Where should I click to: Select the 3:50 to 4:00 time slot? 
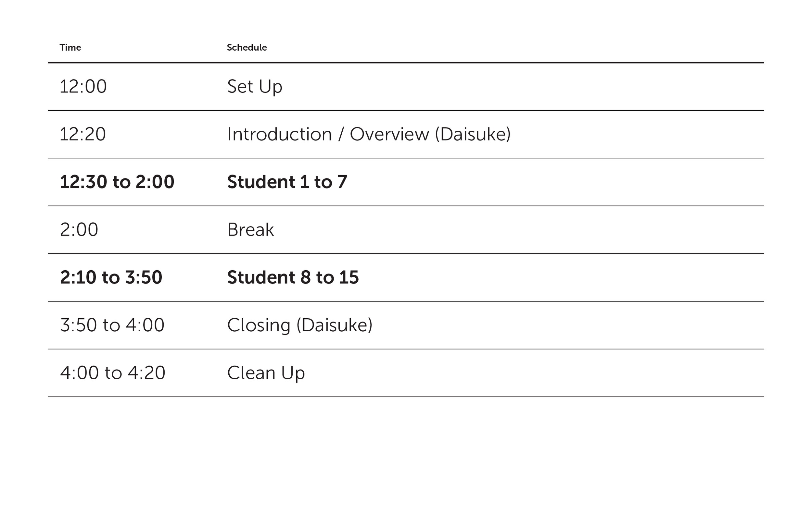click(112, 325)
